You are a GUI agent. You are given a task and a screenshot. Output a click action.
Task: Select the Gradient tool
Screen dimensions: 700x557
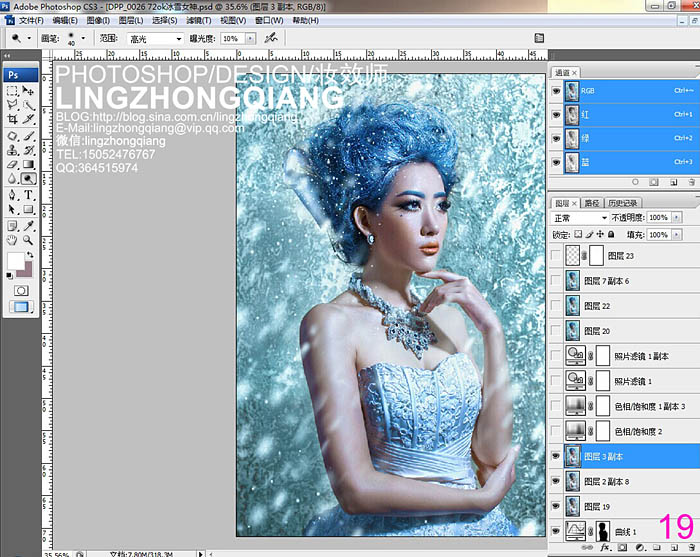click(x=28, y=164)
